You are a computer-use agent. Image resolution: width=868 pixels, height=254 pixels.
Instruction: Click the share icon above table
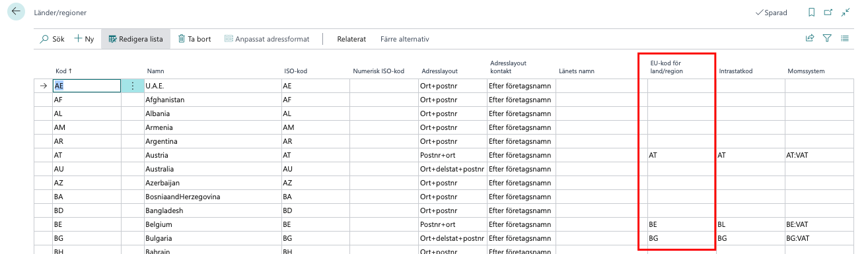(809, 39)
